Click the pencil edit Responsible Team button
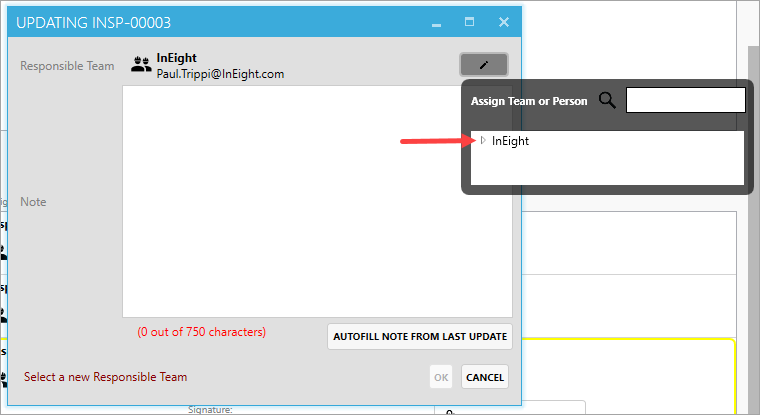This screenshot has height=415, width=760. tap(484, 64)
